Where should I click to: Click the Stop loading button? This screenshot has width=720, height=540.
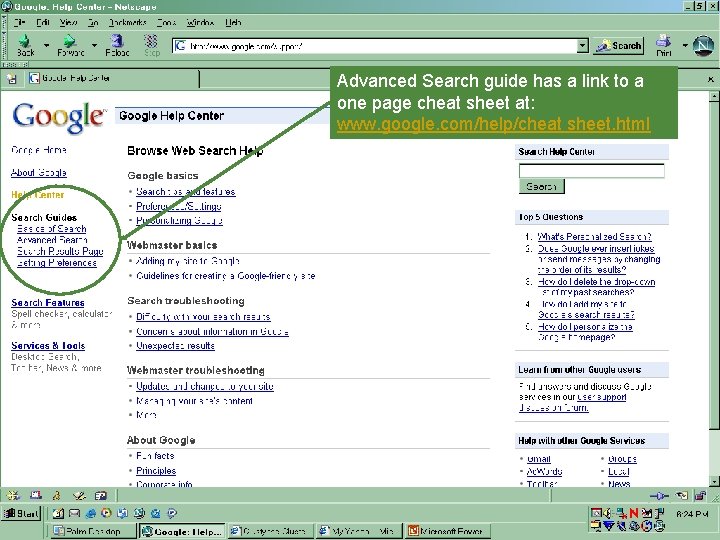click(x=152, y=45)
